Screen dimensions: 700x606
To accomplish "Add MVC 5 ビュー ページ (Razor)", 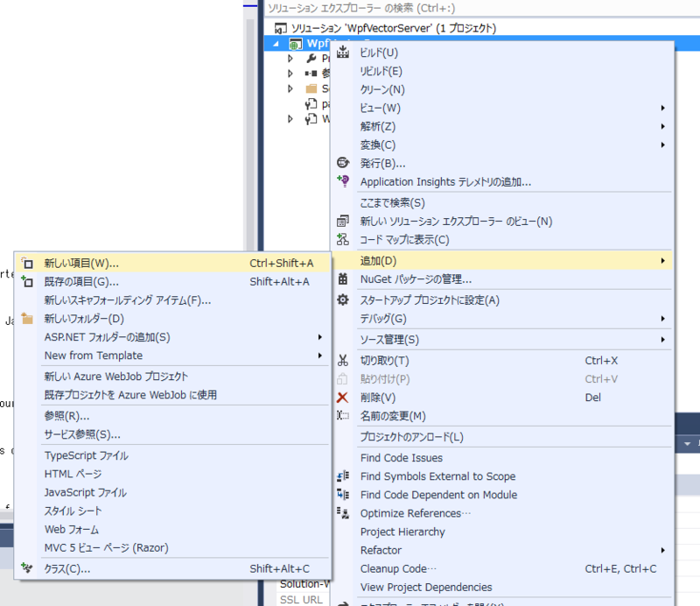I will coord(172,547).
